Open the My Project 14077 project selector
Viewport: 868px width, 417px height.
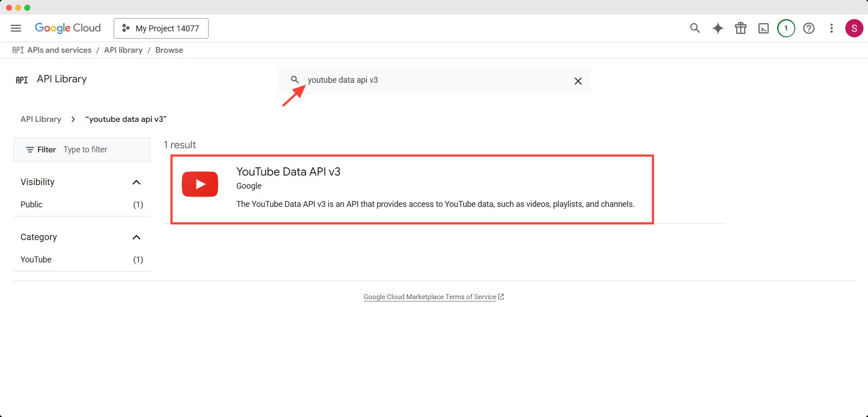click(161, 28)
